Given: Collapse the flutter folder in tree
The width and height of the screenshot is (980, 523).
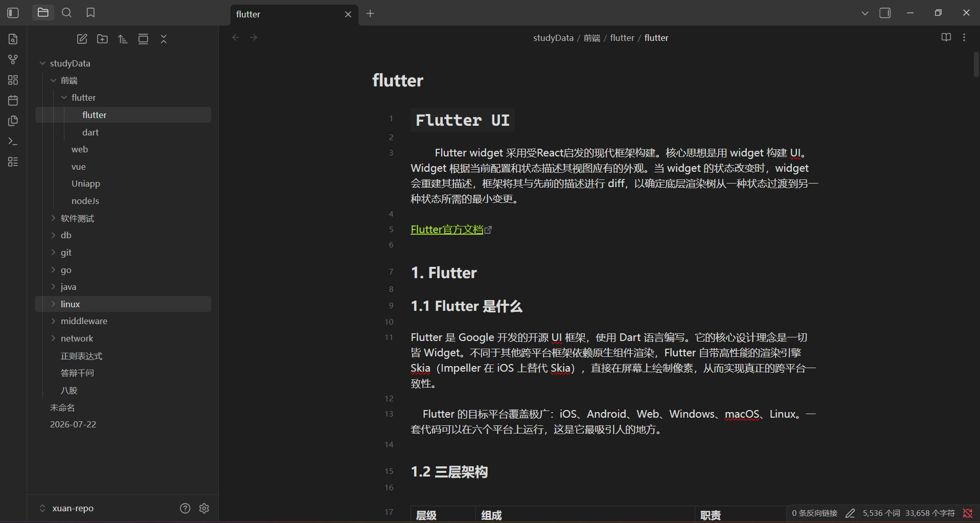Looking at the screenshot, I should pyautogui.click(x=64, y=98).
